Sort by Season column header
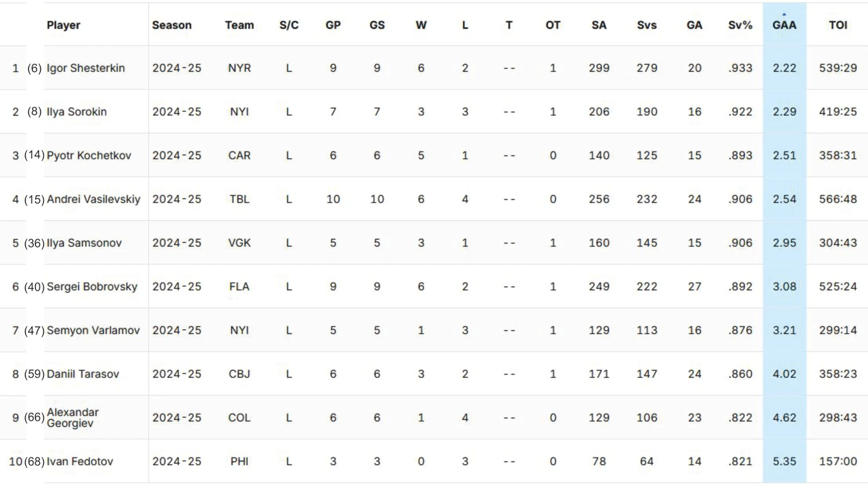The image size is (868, 486). point(172,25)
